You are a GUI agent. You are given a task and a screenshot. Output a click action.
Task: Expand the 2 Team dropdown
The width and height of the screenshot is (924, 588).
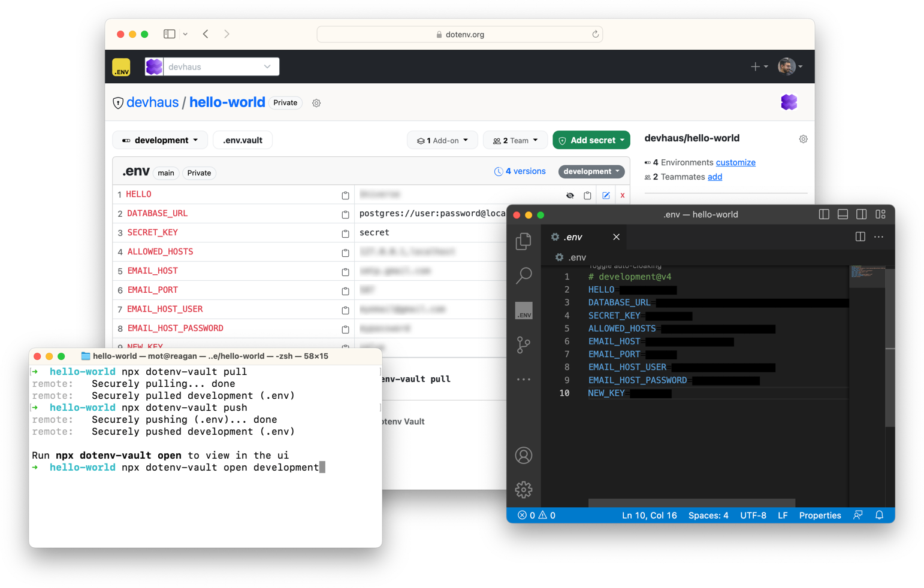coord(515,140)
